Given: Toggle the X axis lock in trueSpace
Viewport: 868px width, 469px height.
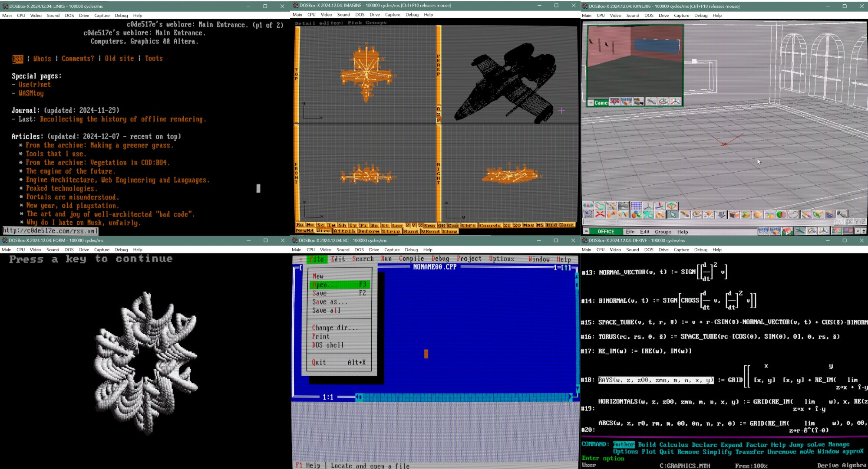Looking at the screenshot, I should point(850,222).
